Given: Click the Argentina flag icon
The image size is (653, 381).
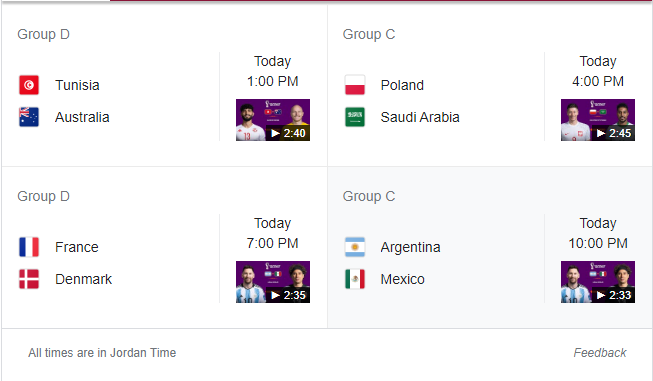Looking at the screenshot, I should [355, 247].
